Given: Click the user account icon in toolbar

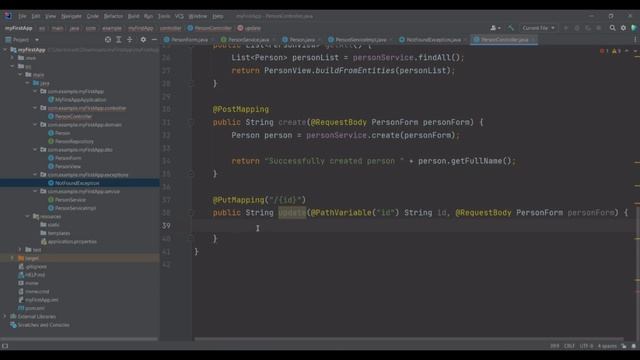Looking at the screenshot, I should pyautogui.click(x=495, y=28).
